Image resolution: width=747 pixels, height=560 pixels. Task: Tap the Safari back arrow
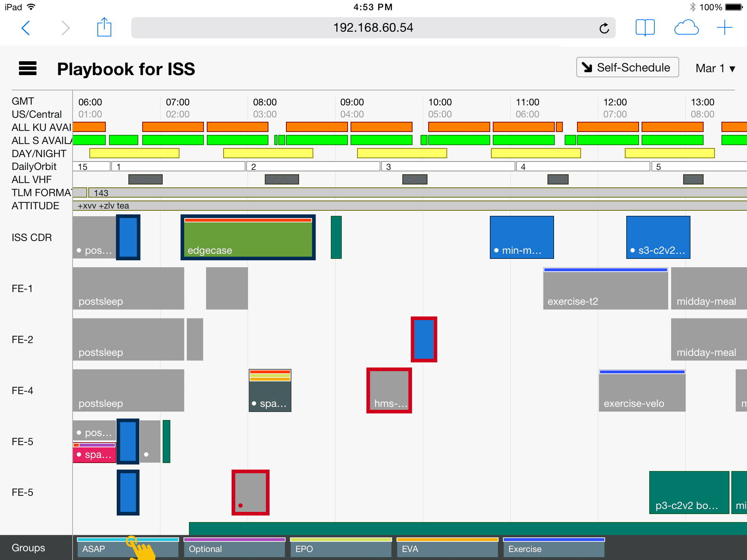26,28
